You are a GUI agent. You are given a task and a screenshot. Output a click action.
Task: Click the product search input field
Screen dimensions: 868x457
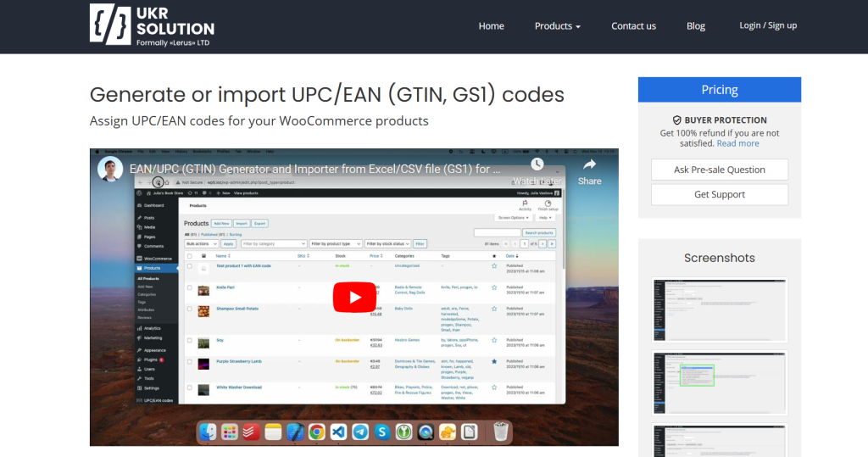click(x=497, y=232)
